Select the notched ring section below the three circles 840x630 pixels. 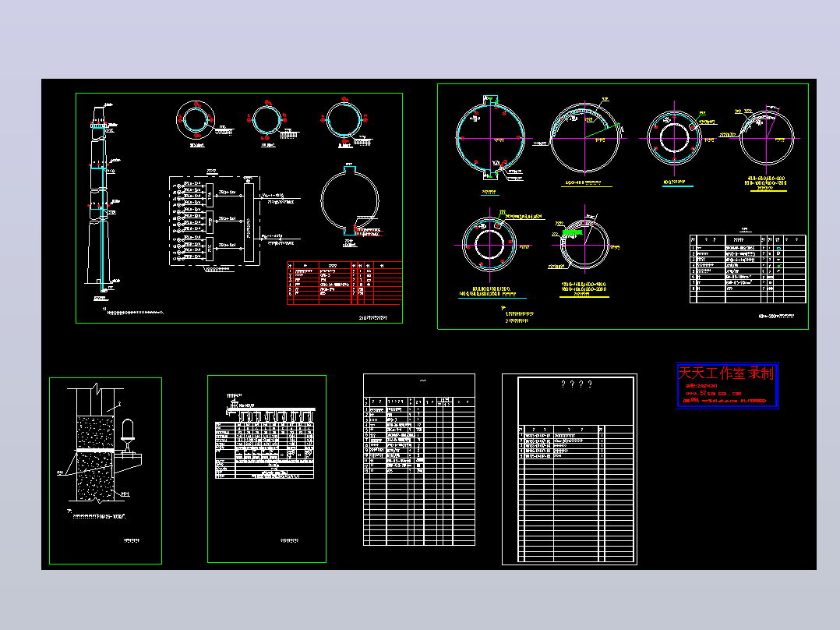click(x=350, y=200)
